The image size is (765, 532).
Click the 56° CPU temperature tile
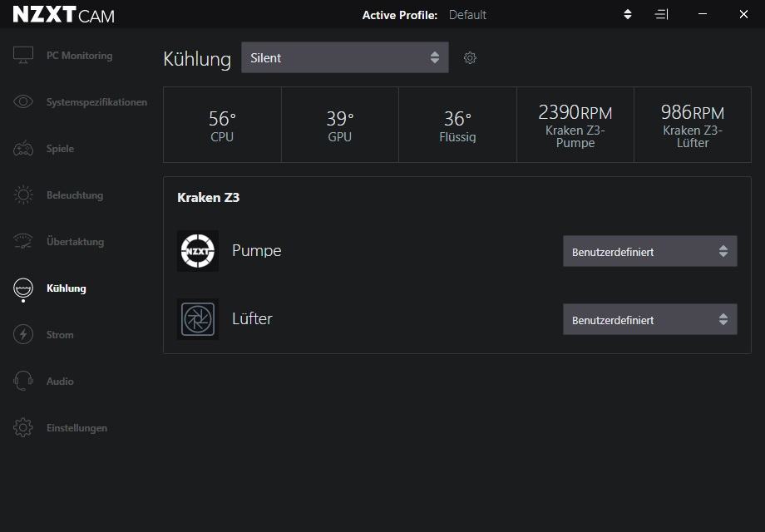(x=222, y=125)
